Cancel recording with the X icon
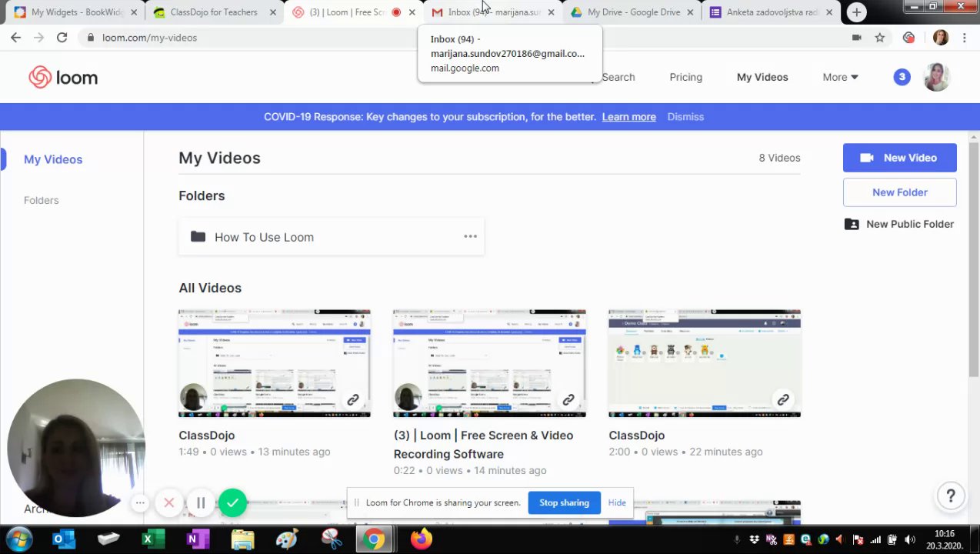 169,503
